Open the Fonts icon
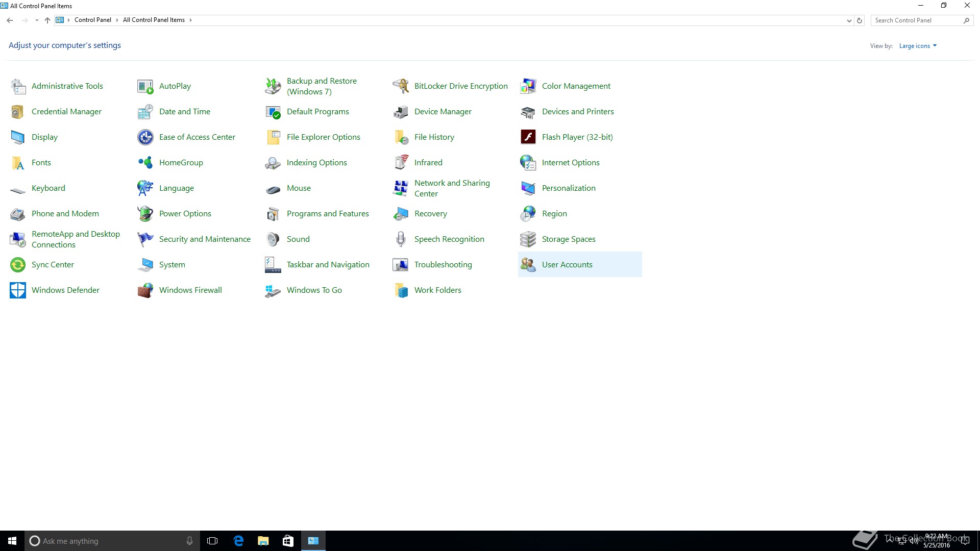980x551 pixels. tap(18, 163)
